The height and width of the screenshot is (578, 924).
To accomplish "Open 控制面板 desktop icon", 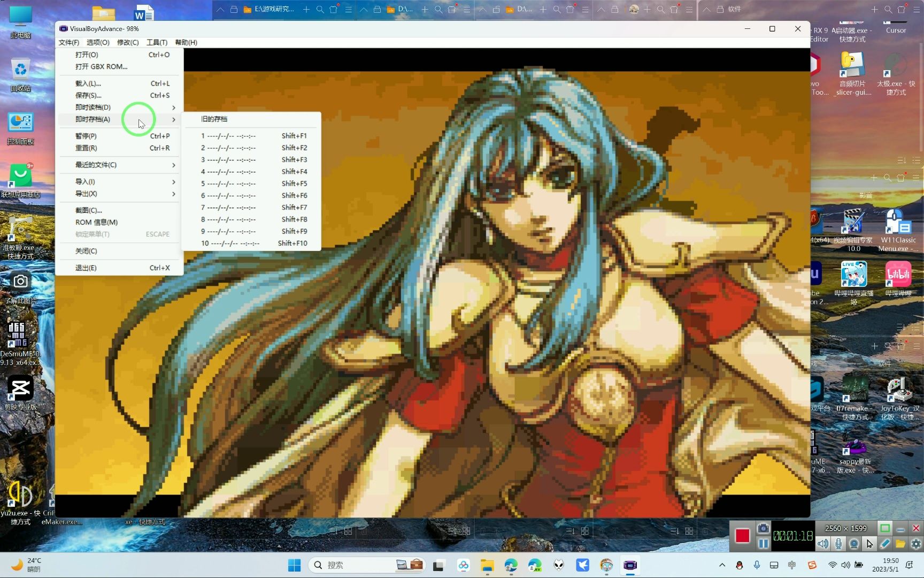I will point(21,128).
